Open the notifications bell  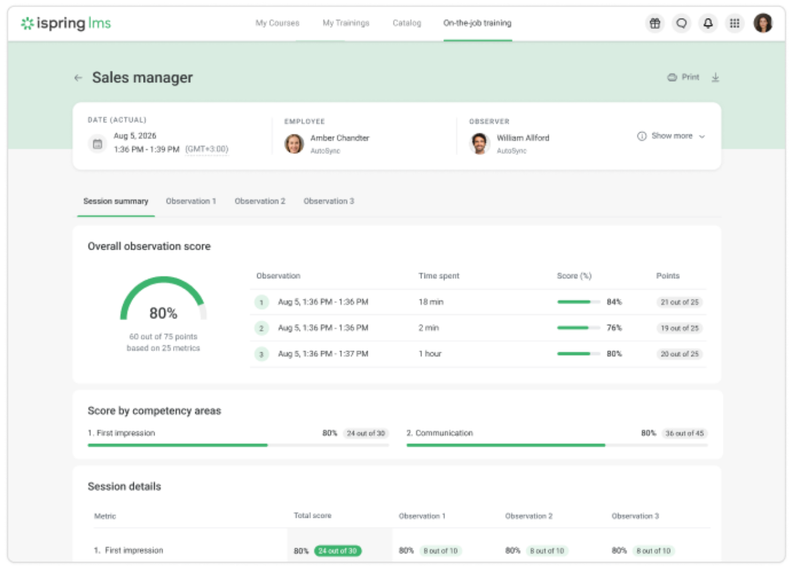708,23
